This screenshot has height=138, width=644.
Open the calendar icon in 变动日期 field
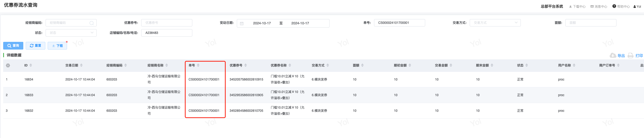click(x=242, y=23)
